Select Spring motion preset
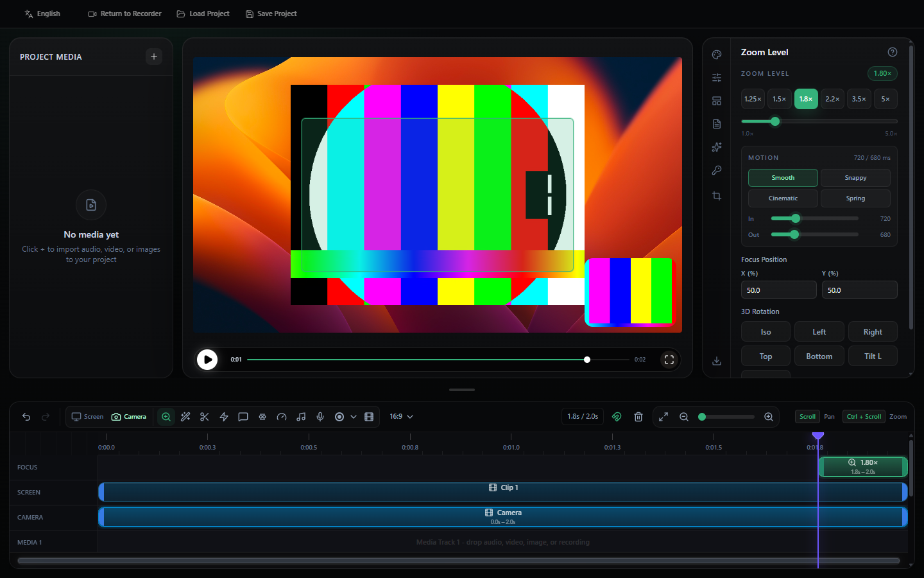Screen dimensions: 924x578 [855, 198]
